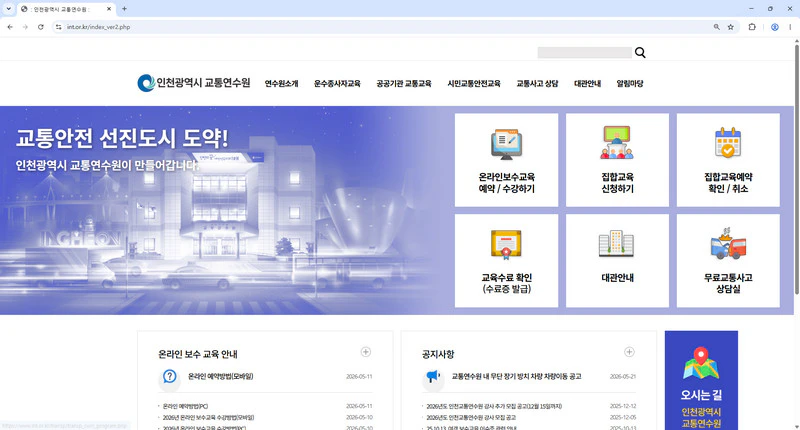
Task: Click the 집합교육예약 확인/취소 calendar icon
Action: pyautogui.click(x=728, y=143)
